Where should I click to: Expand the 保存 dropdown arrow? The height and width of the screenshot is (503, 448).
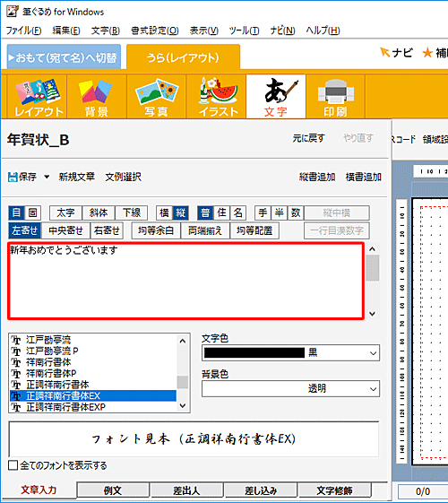click(x=47, y=177)
